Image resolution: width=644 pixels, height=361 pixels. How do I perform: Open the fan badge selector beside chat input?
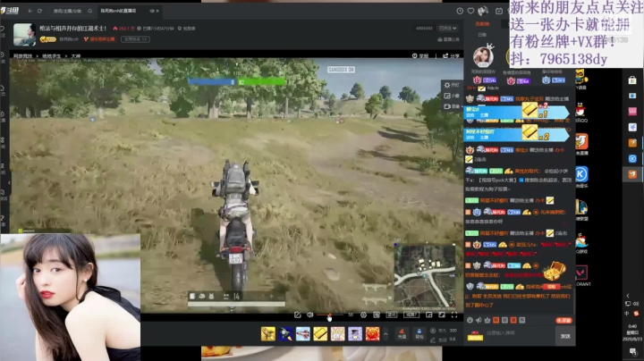coord(475,336)
